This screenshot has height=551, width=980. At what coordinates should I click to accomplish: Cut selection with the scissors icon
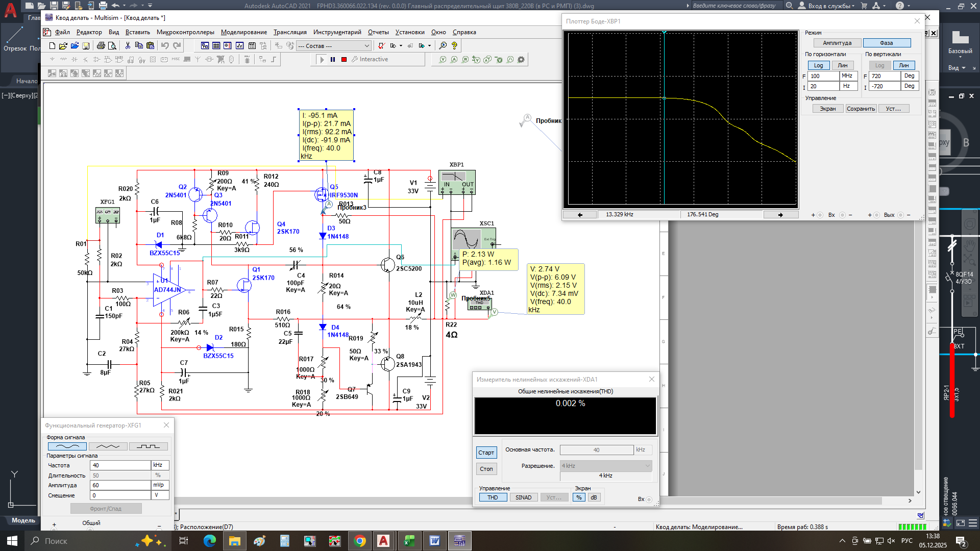[128, 46]
